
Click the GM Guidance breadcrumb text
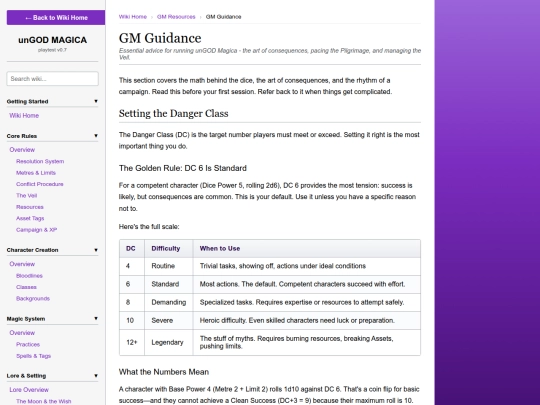(x=224, y=17)
